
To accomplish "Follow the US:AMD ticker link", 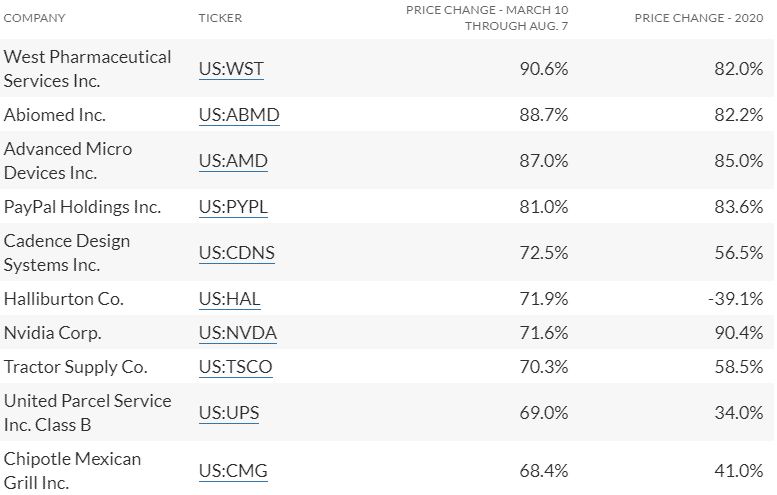I will pos(233,161).
